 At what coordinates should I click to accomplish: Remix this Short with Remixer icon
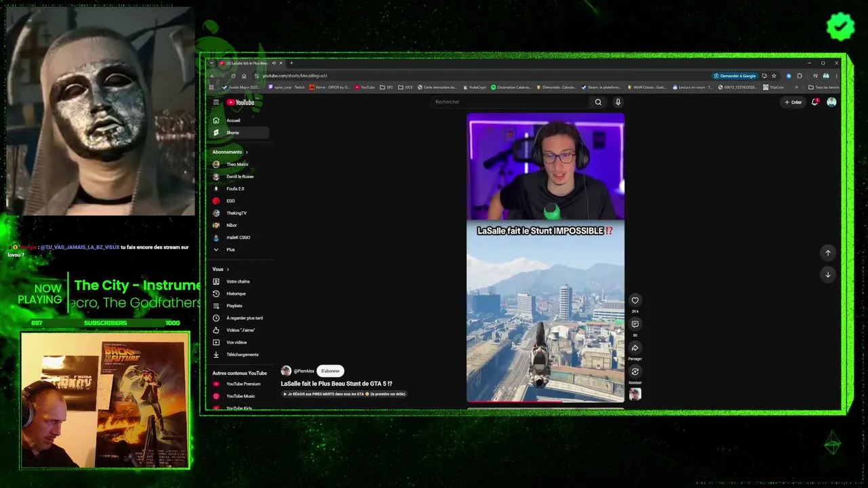click(x=635, y=371)
